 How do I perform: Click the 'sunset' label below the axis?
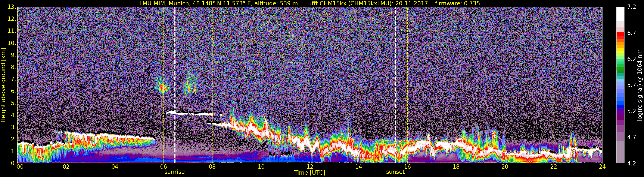(395, 172)
